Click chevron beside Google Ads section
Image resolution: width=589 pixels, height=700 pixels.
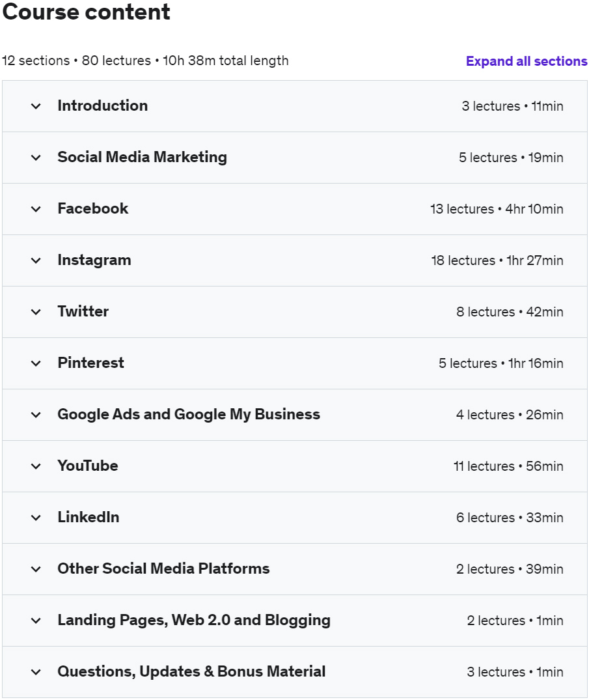pos(36,415)
